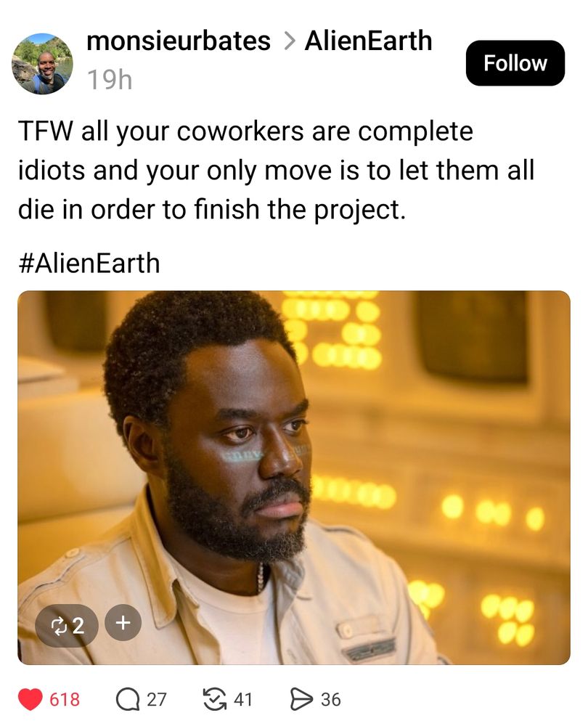
Task: Tap the 36 shares count
Action: click(x=330, y=699)
